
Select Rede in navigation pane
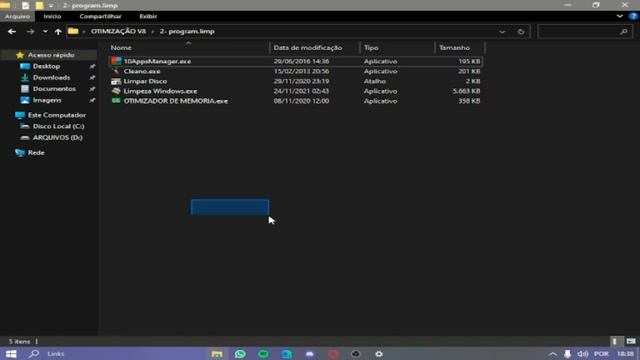pyautogui.click(x=36, y=153)
